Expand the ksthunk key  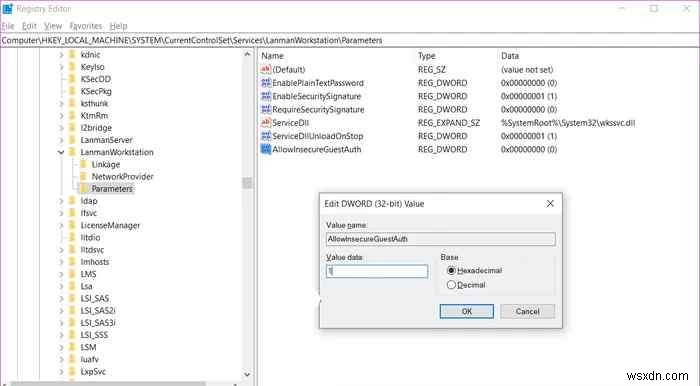pos(61,104)
